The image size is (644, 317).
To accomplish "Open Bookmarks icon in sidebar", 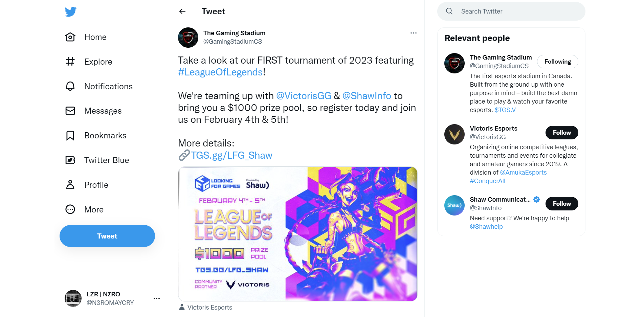I will [70, 135].
